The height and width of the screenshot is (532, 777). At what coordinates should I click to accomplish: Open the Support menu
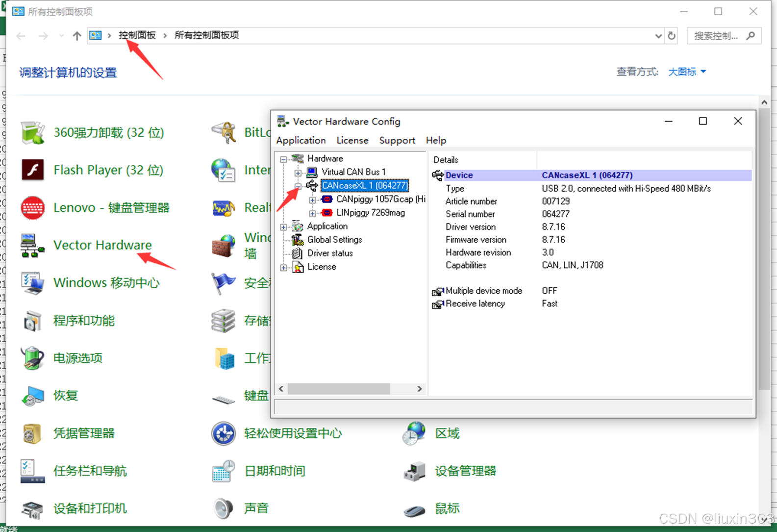pos(397,140)
